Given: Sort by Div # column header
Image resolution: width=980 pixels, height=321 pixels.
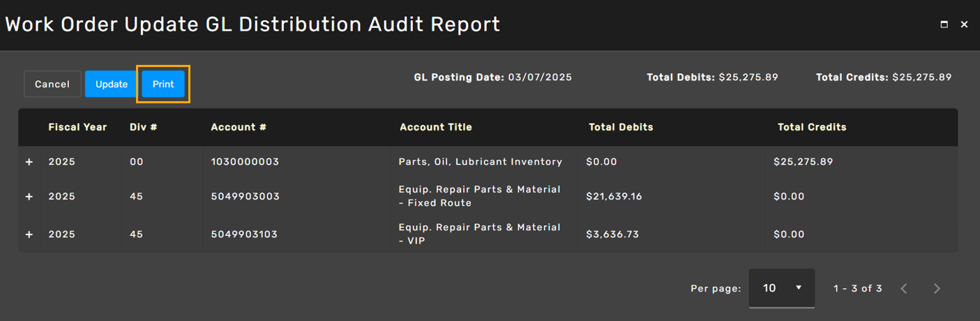Looking at the screenshot, I should click(143, 127).
